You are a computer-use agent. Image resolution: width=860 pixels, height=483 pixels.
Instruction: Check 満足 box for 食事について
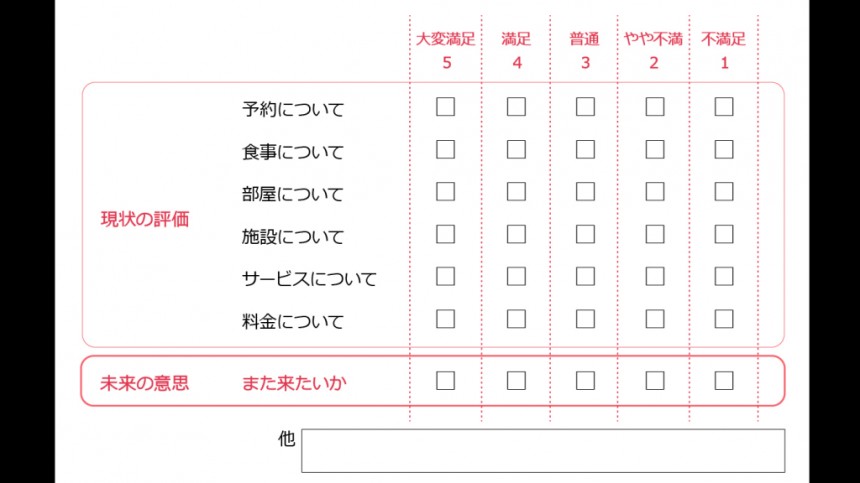click(516, 150)
